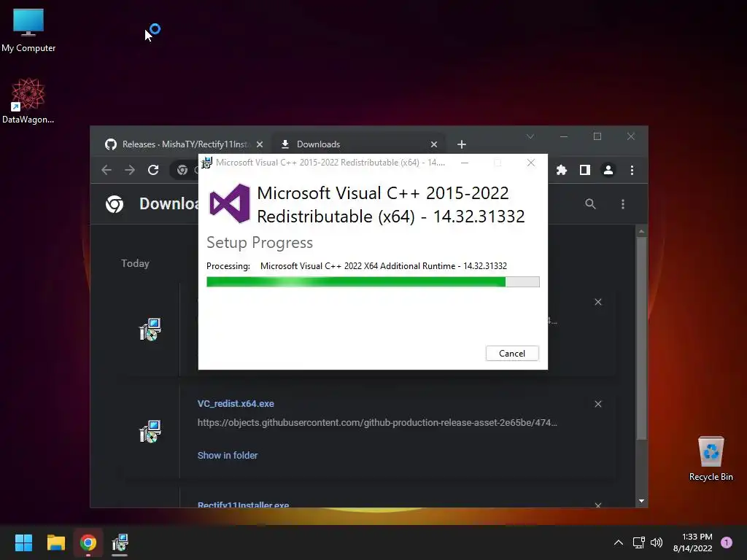Open network status in system tray
This screenshot has width=747, height=560.
pos(638,542)
